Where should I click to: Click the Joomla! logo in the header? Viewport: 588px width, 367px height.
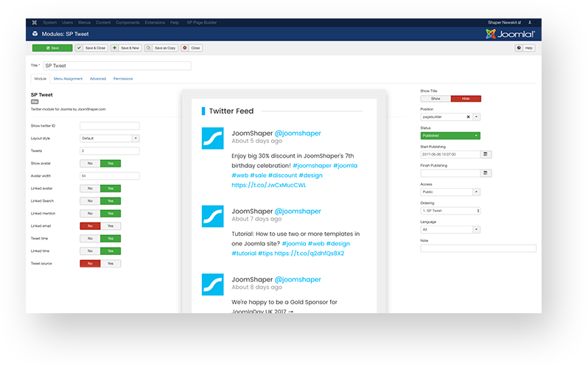coord(511,34)
